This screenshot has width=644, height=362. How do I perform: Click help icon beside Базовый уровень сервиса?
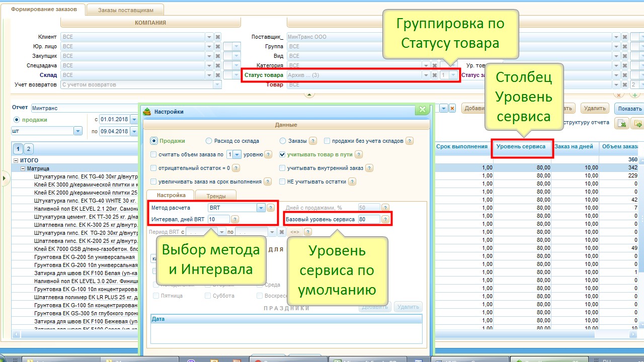coord(385,219)
